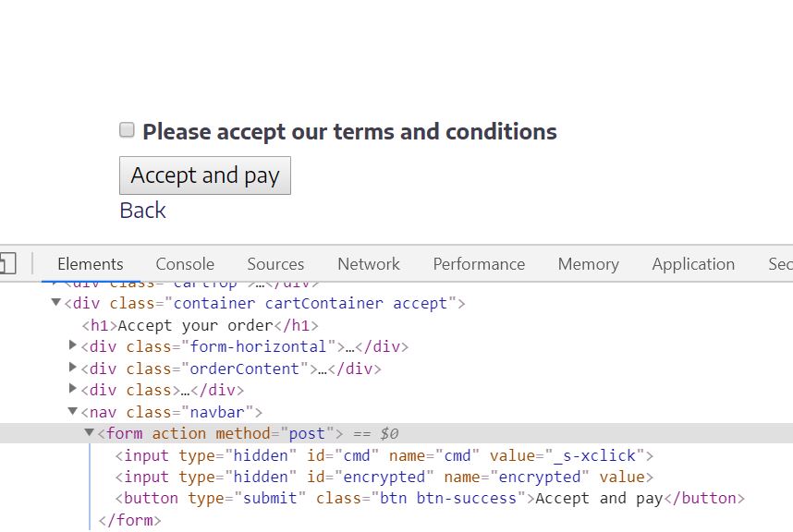Select the h1 Accept your order node
This screenshot has height=532, width=793.
coord(201,325)
